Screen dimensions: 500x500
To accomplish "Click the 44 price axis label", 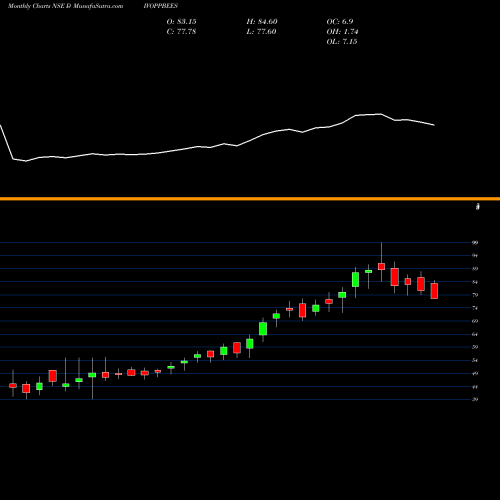I will click(x=475, y=387).
